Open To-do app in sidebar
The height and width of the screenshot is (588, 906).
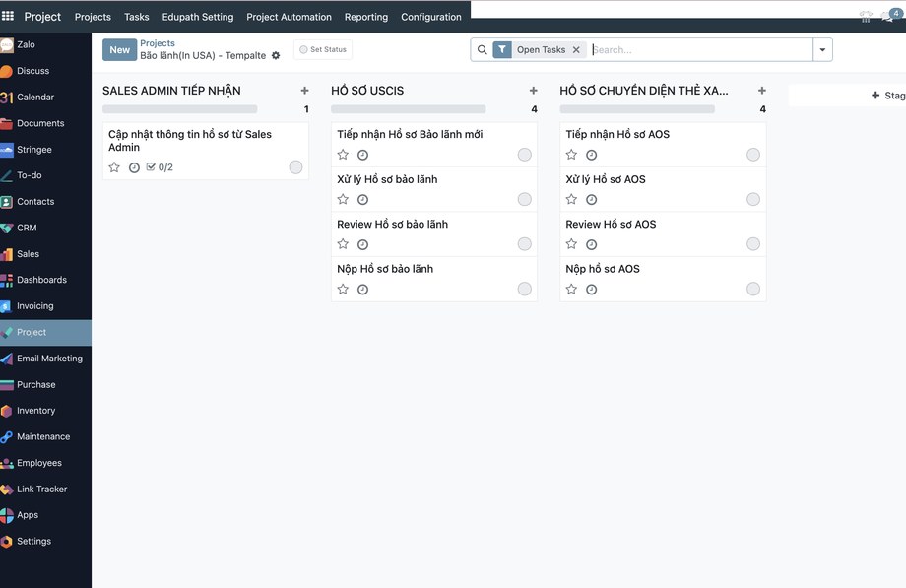tap(45, 175)
